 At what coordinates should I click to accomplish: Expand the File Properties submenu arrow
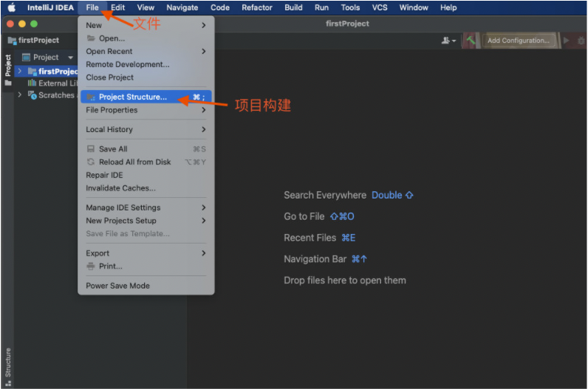tap(204, 110)
